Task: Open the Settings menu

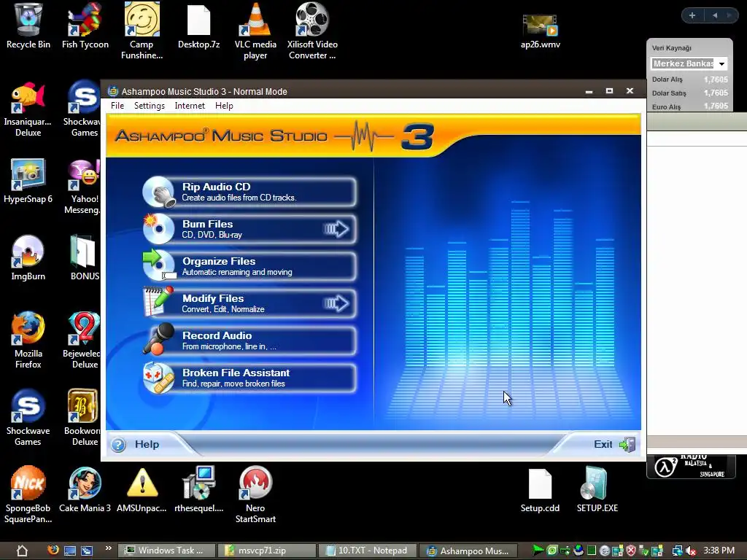Action: point(149,106)
